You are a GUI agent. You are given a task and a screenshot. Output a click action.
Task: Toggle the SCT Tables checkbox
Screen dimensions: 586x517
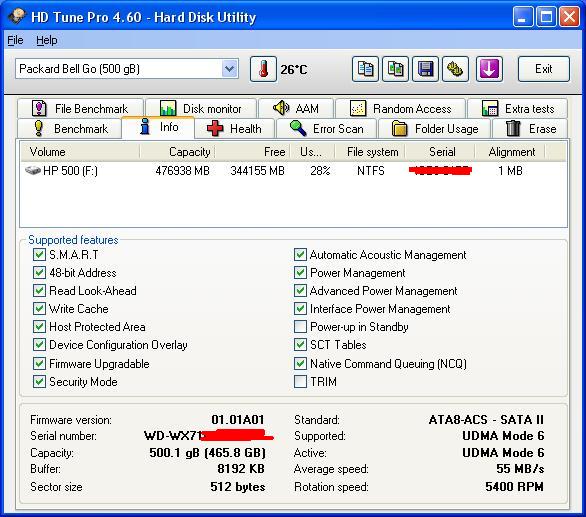coord(300,344)
